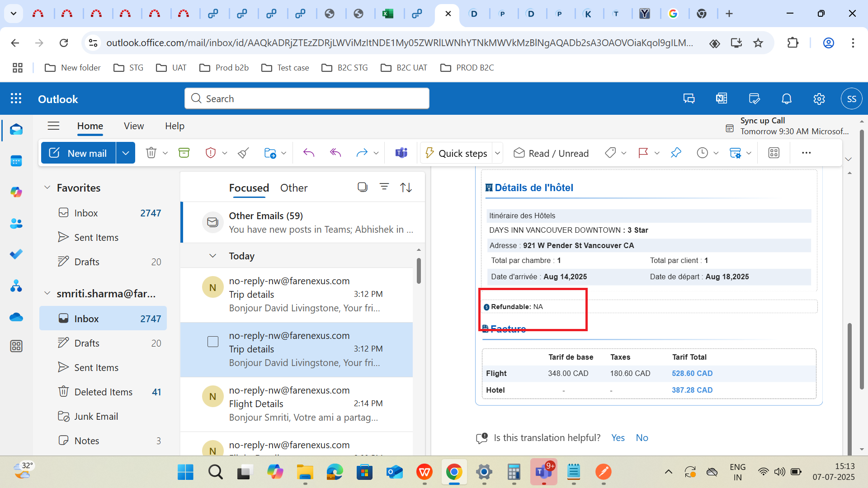The height and width of the screenshot is (488, 868).
Task: Open My Day icon in header
Action: tap(754, 99)
